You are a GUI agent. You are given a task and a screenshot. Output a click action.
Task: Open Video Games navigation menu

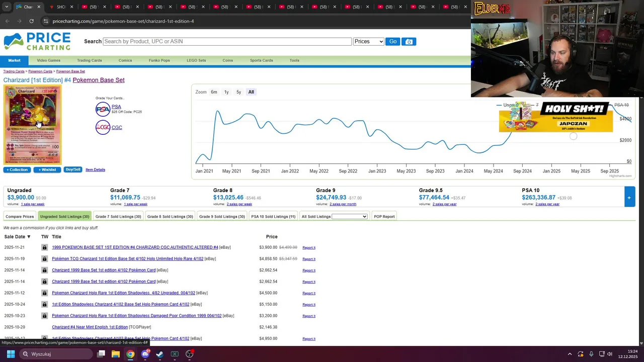point(48,60)
